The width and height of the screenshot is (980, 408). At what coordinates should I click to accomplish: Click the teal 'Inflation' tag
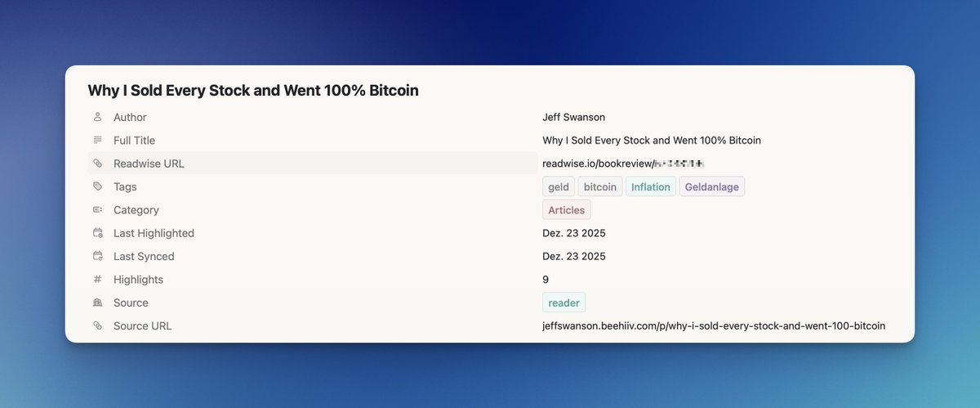coord(651,187)
